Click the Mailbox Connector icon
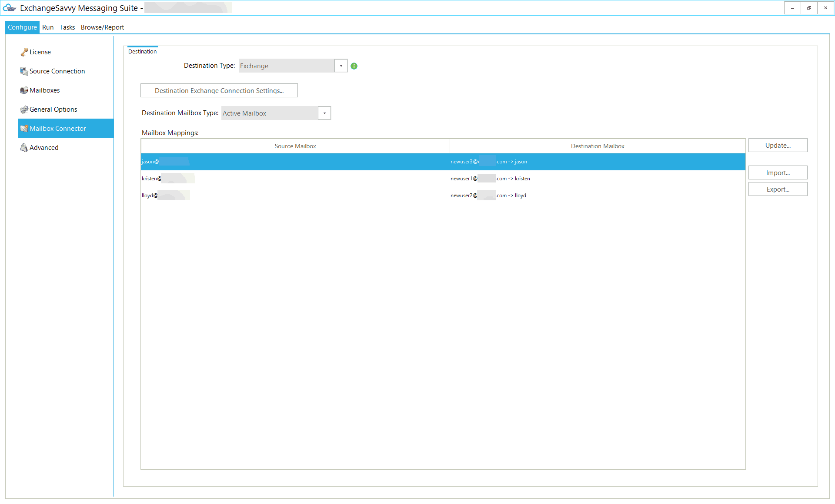Screen dimensions: 835x504 [24, 129]
